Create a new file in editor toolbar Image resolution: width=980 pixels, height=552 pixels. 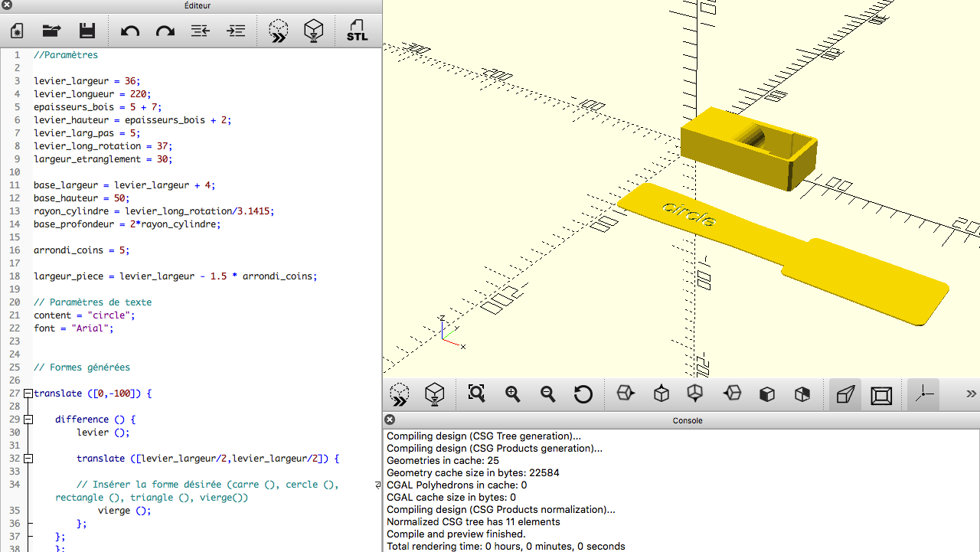[x=17, y=31]
